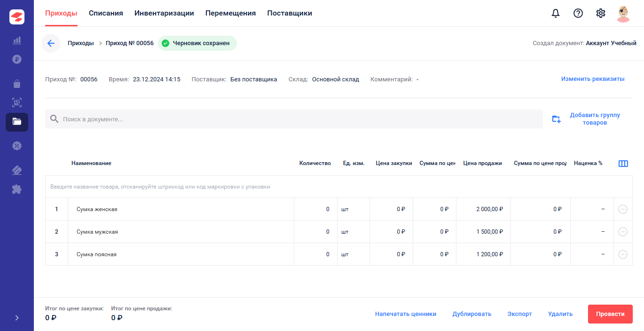Click the Сумка мужская name cell

coord(181,232)
